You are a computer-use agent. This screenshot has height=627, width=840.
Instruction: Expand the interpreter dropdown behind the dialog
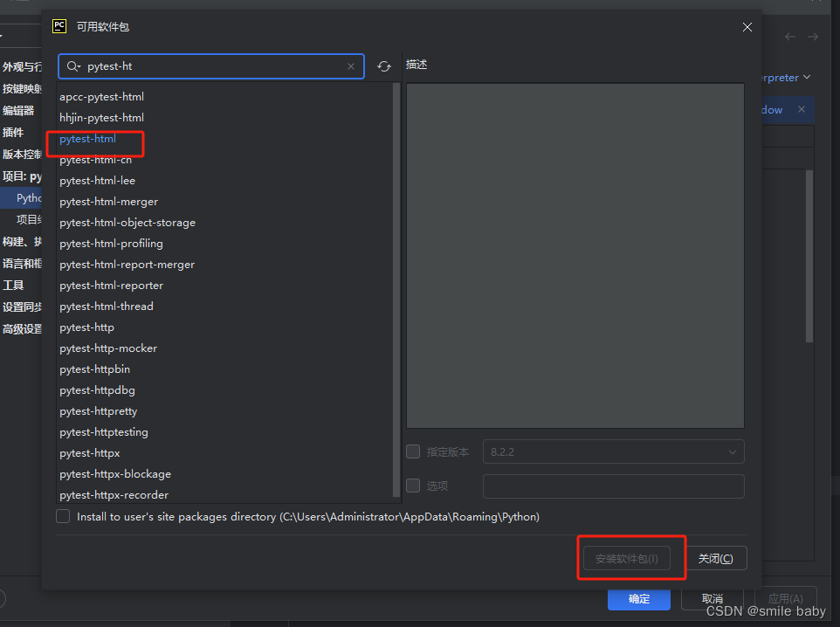coord(806,78)
